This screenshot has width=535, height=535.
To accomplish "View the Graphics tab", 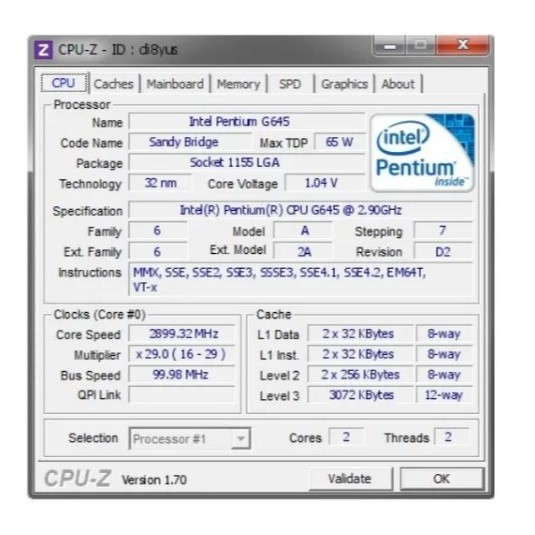I will pos(344,84).
